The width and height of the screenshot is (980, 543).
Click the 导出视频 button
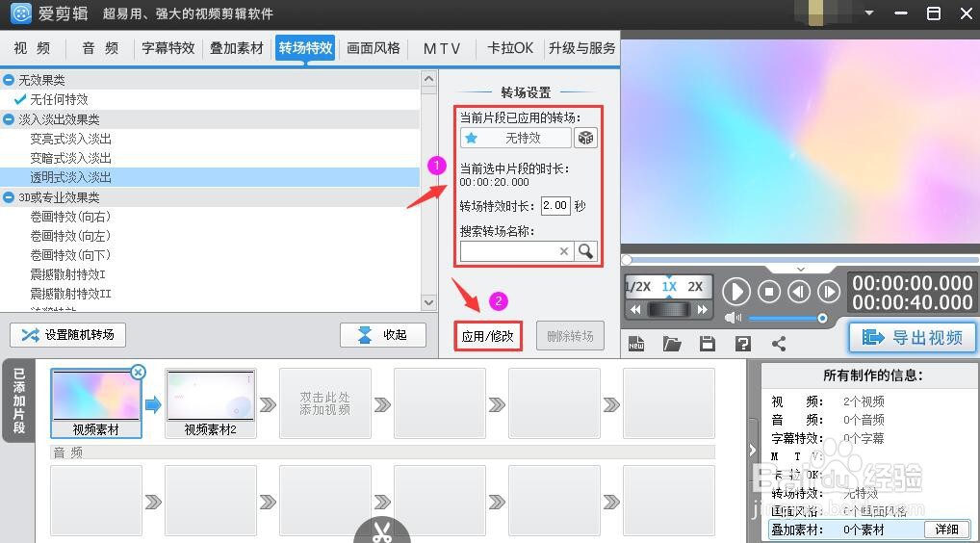pyautogui.click(x=912, y=337)
